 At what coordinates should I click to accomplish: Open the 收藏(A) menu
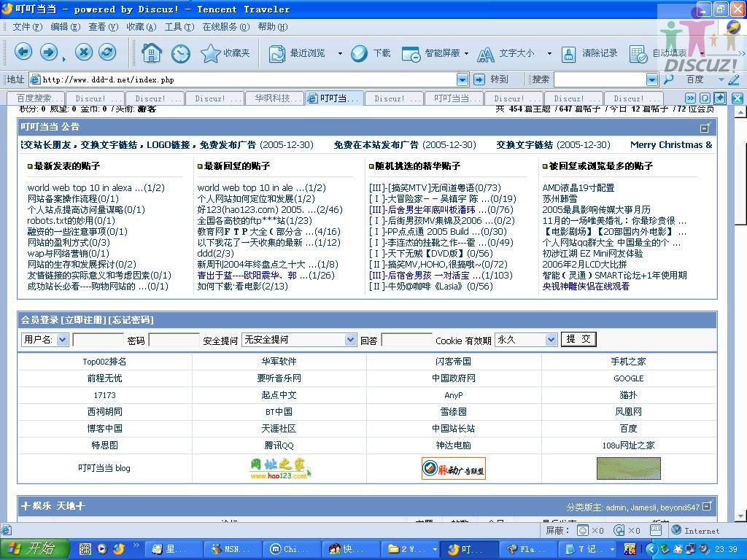coord(141,27)
